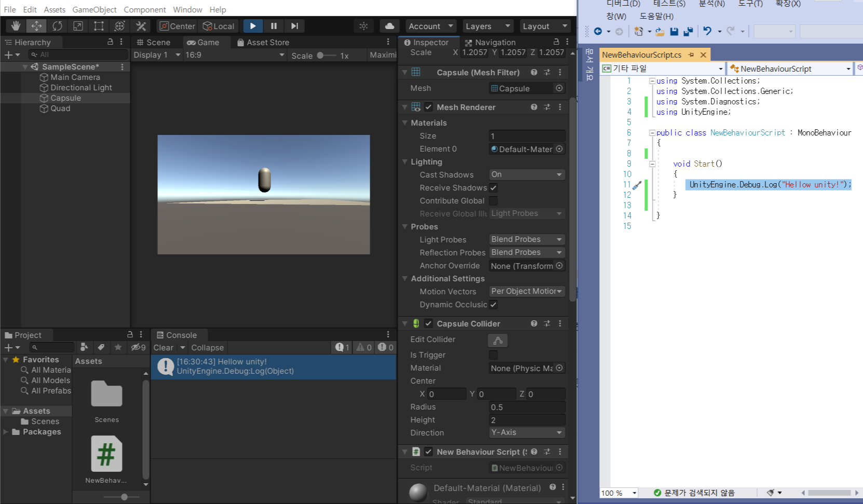Screen dimensions: 863x504
Task: Close NewBehaviourScript.cs tab in Visual Studio
Action: point(703,55)
